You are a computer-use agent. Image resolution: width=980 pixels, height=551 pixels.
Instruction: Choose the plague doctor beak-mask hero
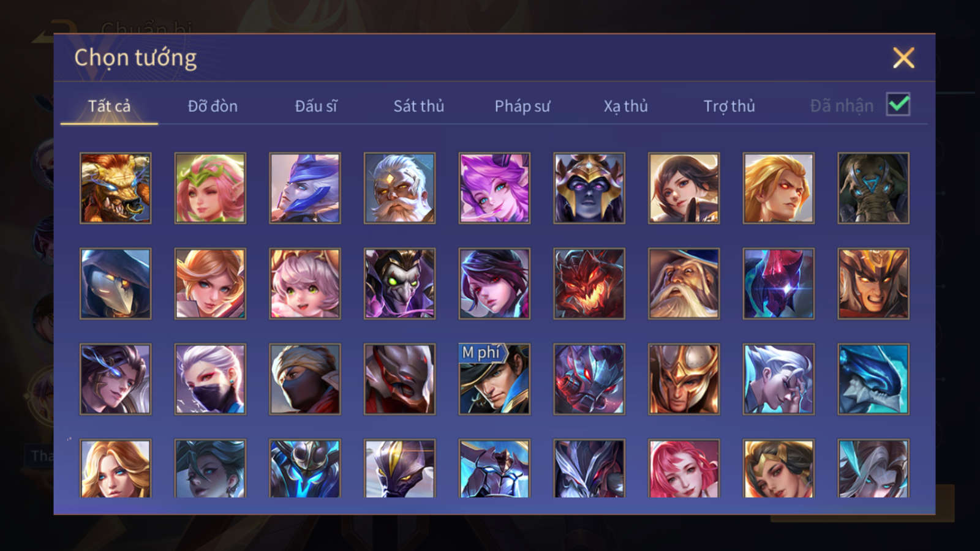(115, 283)
